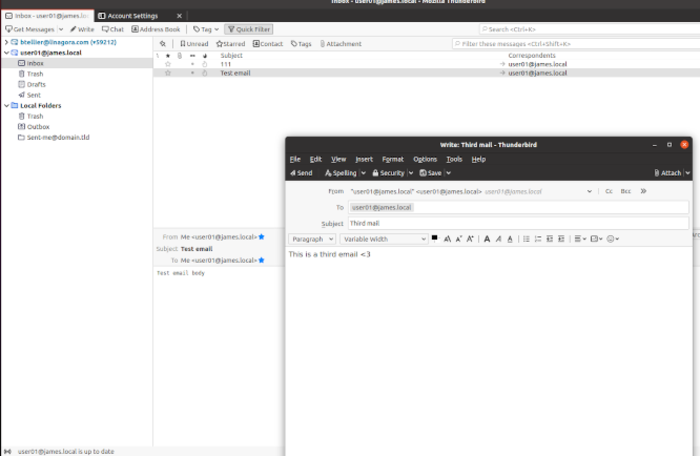700x456 pixels.
Task: Star the message with subject 111
Action: [168, 64]
